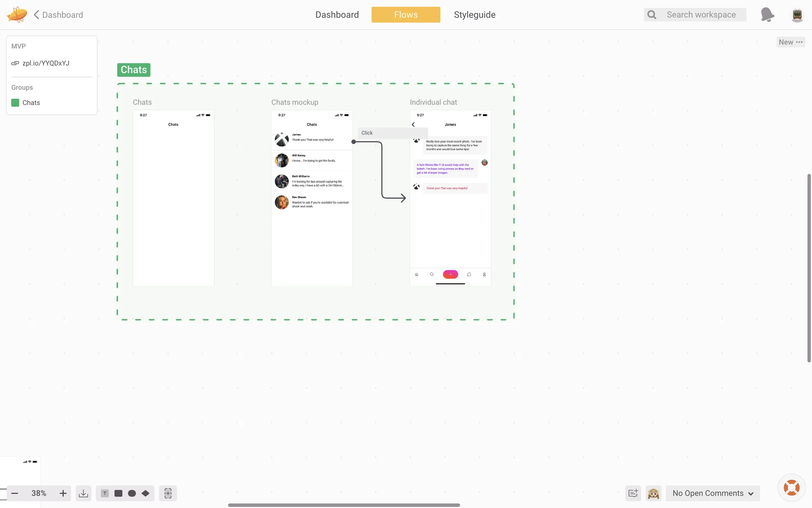Select the text label tool
The width and height of the screenshot is (812, 508).
(x=105, y=493)
